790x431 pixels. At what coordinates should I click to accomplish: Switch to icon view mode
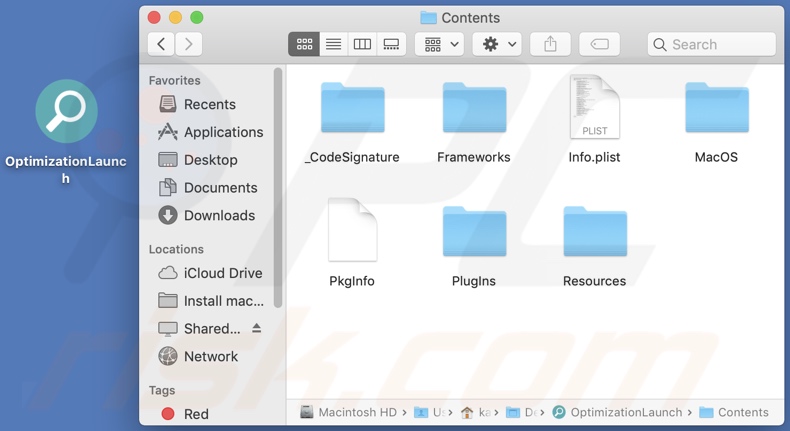coord(304,44)
